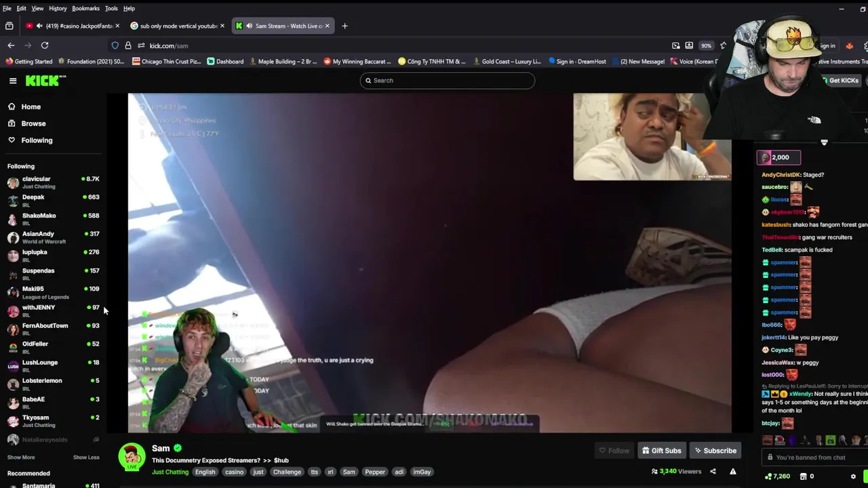868x488 pixels.
Task: Open chat settings gear icon
Action: 853,476
